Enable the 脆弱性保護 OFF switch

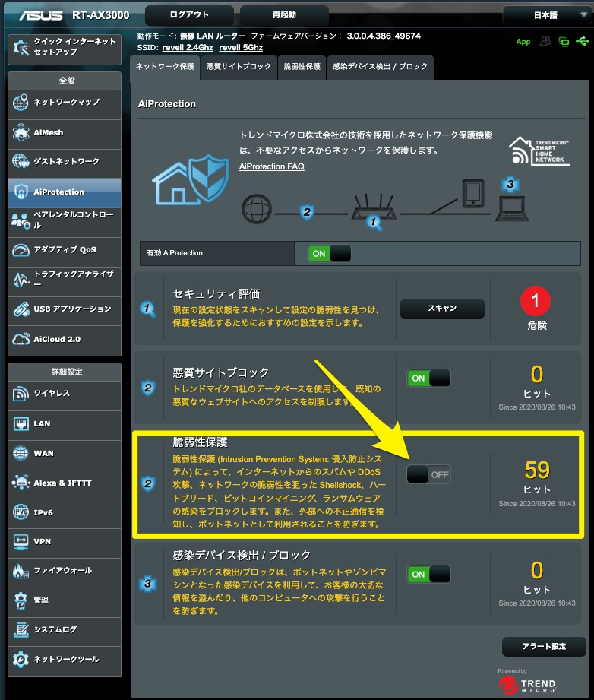pyautogui.click(x=428, y=474)
